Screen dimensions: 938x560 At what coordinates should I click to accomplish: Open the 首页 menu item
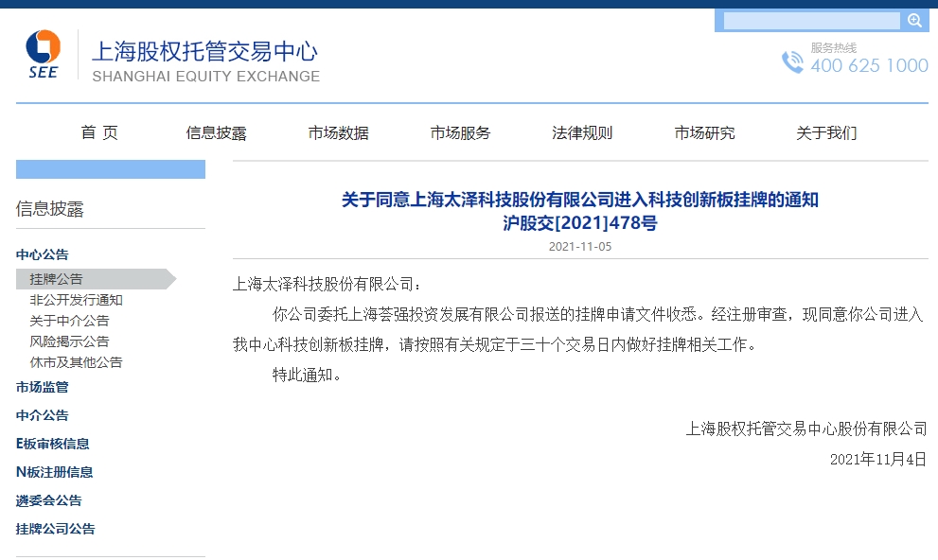tap(99, 133)
